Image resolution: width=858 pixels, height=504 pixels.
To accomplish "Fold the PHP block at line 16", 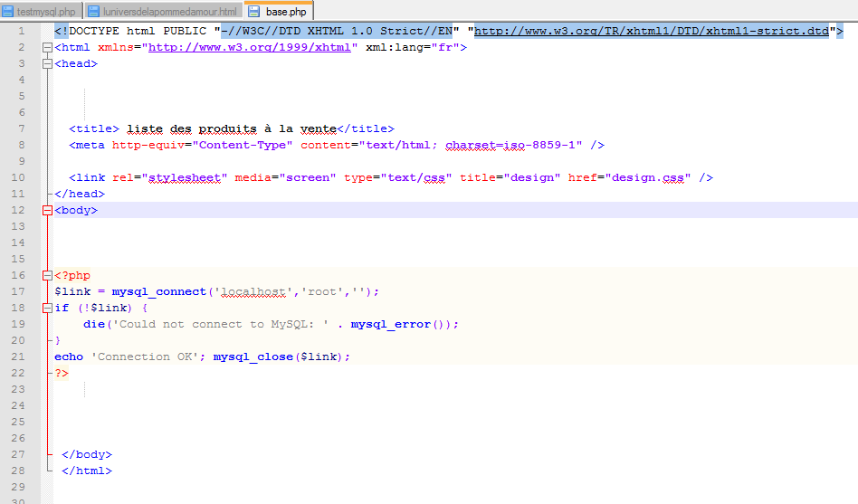I will [47, 276].
